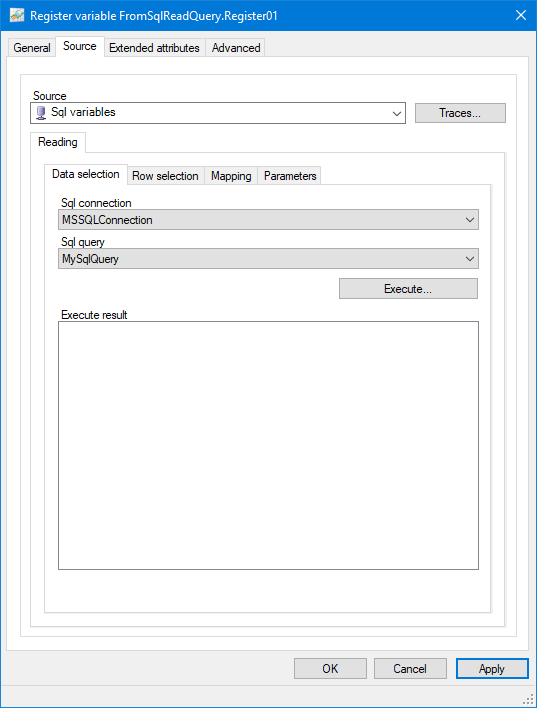Click the Apply button
Screen dimensions: 537x708
pyautogui.click(x=492, y=668)
